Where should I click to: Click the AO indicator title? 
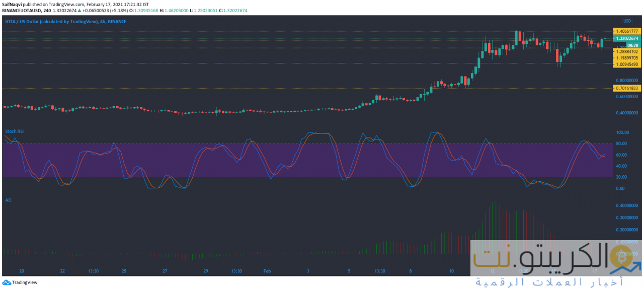click(8, 200)
